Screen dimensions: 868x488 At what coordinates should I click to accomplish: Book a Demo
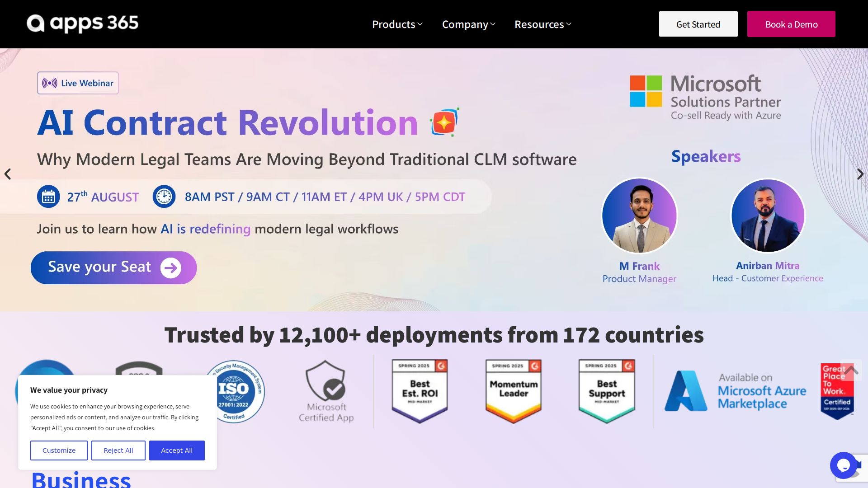click(791, 24)
